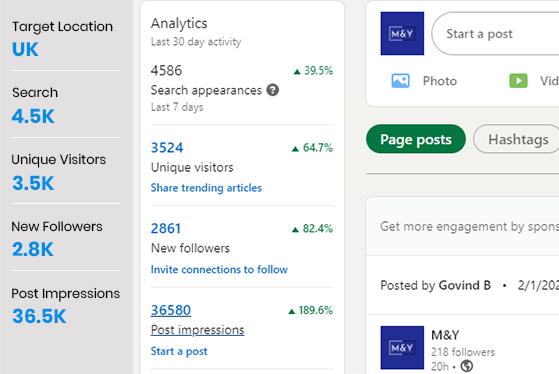Click the M&Y avatar on the post
The height and width of the screenshot is (374, 559).
click(x=402, y=348)
